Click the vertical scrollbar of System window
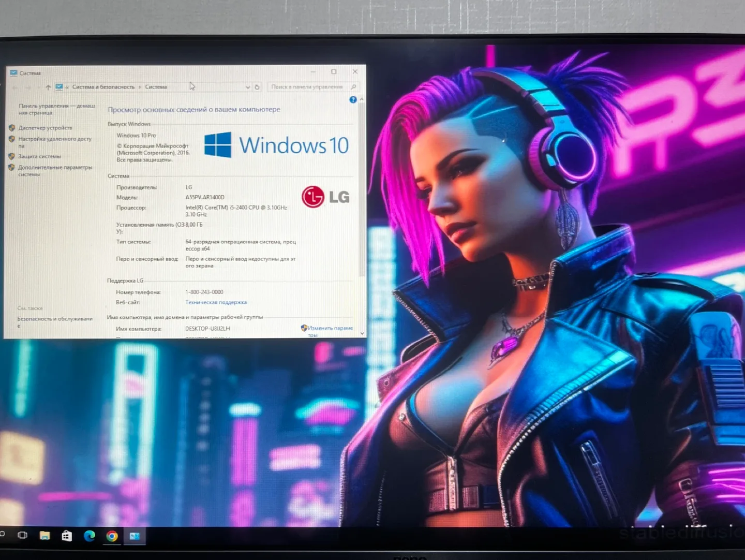 (x=362, y=189)
